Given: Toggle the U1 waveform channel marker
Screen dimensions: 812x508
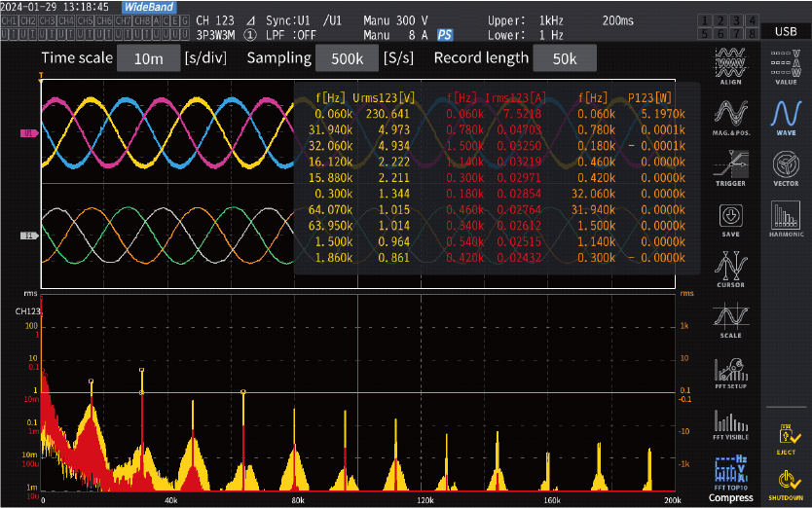Looking at the screenshot, I should point(29,132).
